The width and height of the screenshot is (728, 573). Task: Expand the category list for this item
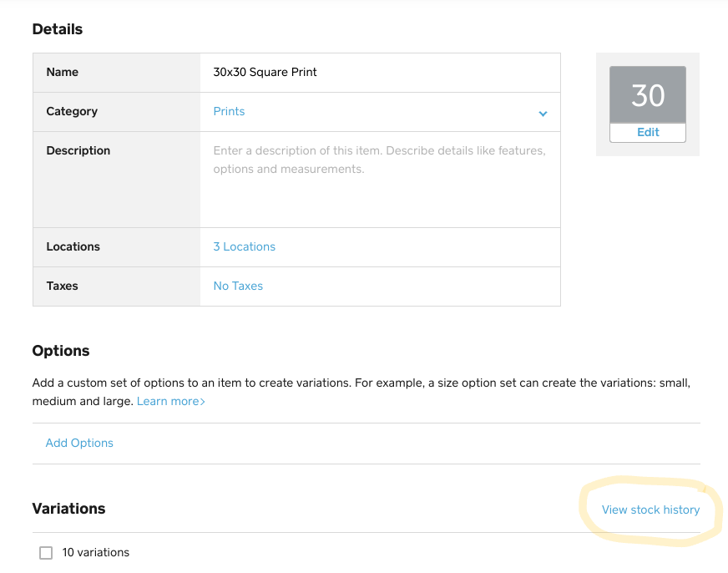(543, 113)
